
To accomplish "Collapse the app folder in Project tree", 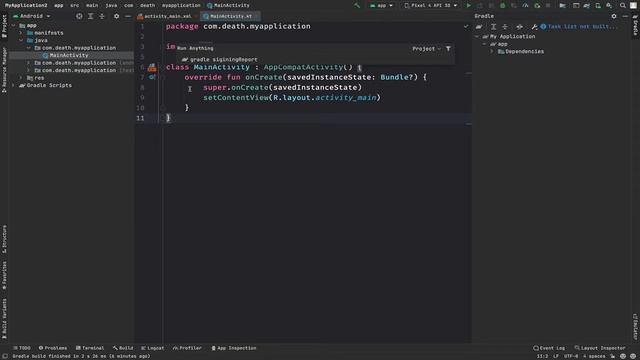I will click(14, 25).
